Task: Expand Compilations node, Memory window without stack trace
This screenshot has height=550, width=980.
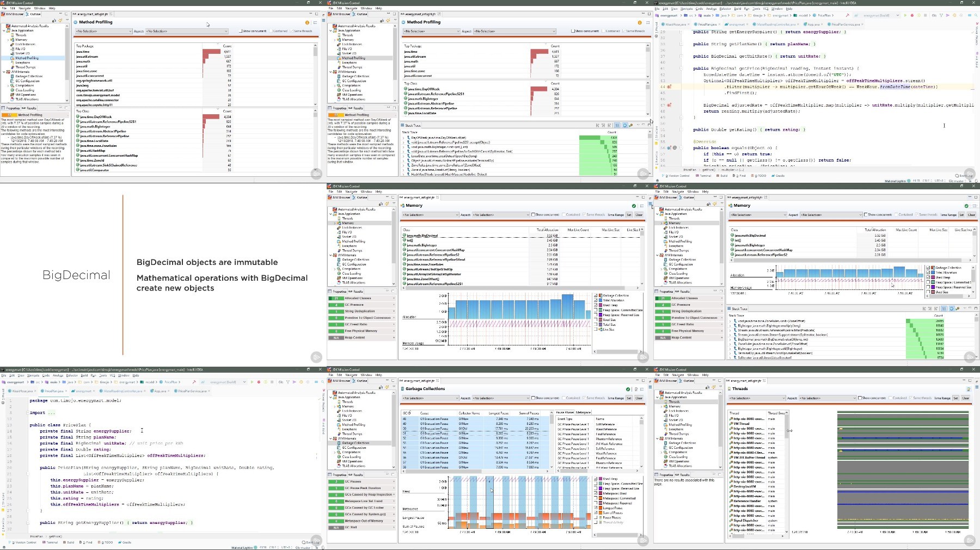Action: coord(335,269)
